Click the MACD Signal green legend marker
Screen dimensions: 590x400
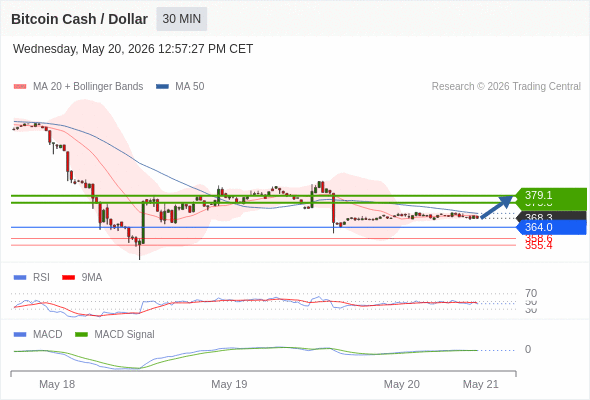pos(81,335)
